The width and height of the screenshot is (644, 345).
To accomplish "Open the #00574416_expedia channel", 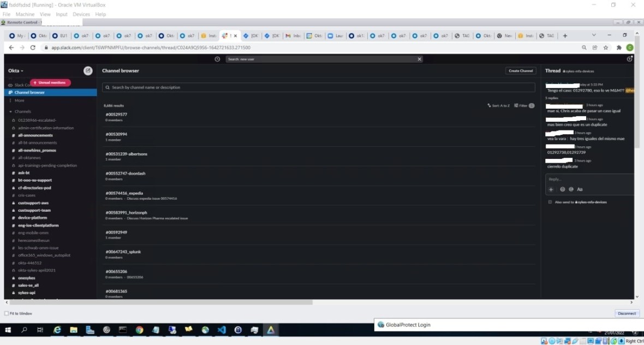I will (x=124, y=193).
